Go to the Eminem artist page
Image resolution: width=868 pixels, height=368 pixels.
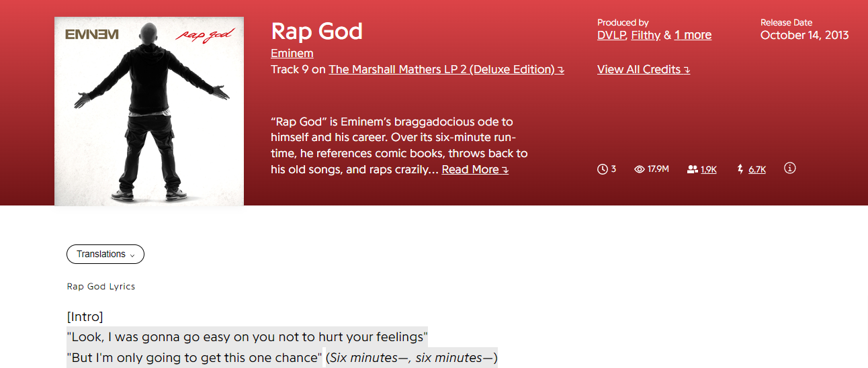(x=292, y=53)
